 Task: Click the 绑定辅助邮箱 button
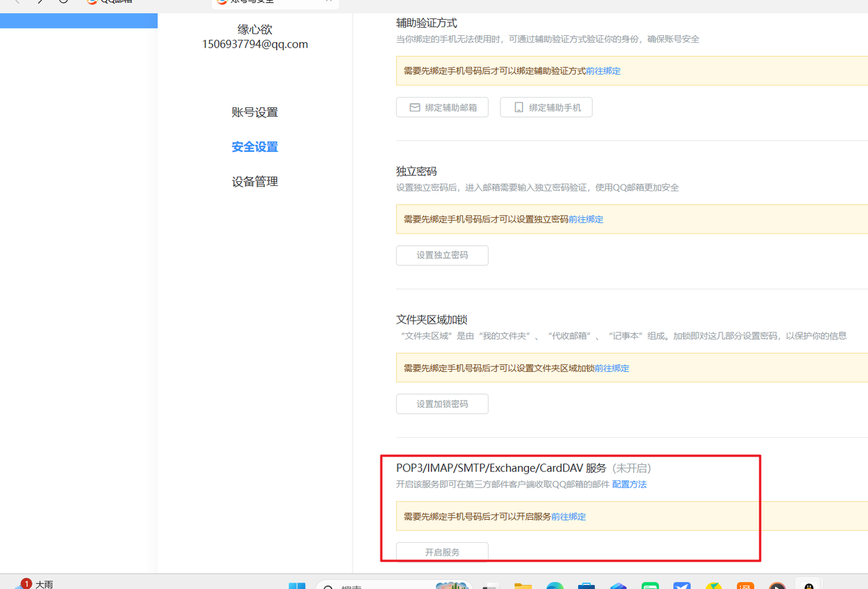click(x=442, y=107)
